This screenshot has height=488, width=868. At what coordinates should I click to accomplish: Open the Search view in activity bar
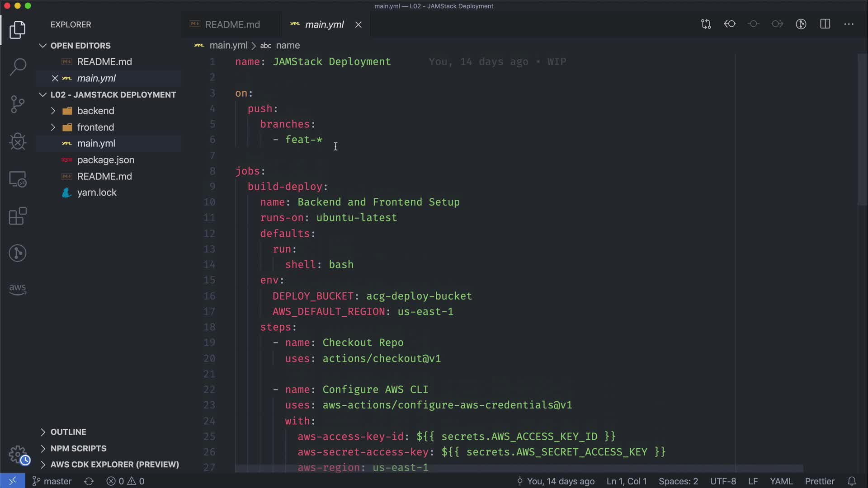pos(18,67)
